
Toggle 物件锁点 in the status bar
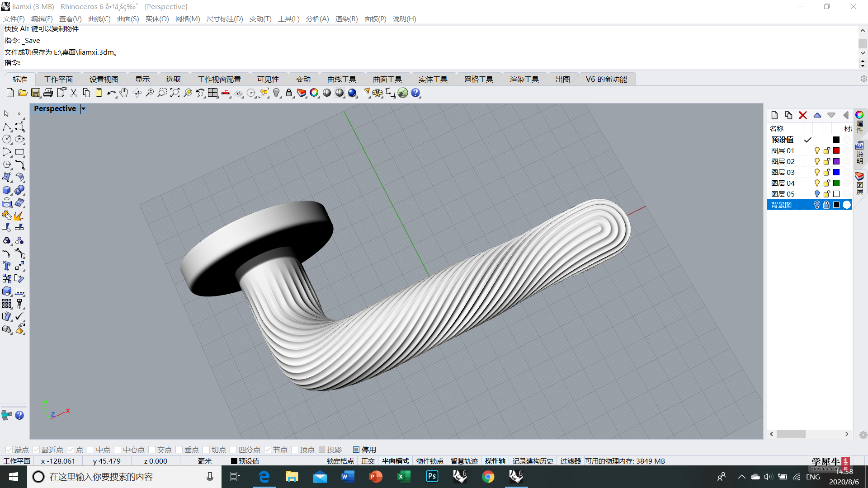pos(429,461)
